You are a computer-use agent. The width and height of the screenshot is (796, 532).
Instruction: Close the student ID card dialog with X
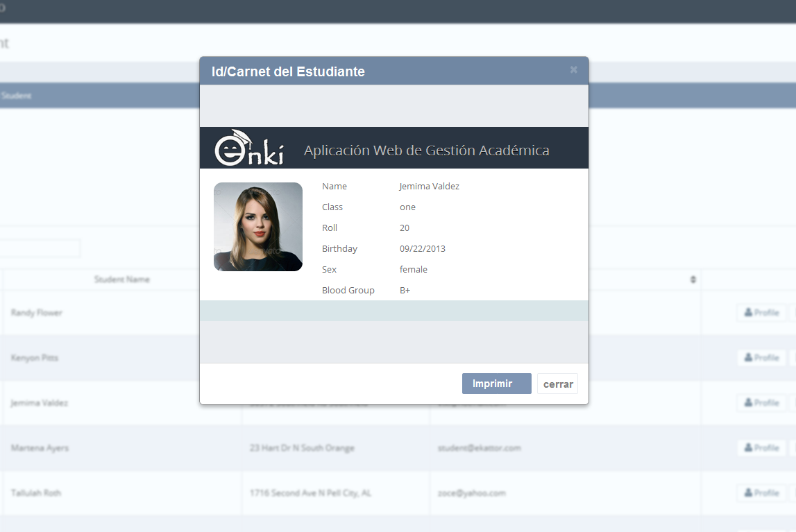coord(573,70)
